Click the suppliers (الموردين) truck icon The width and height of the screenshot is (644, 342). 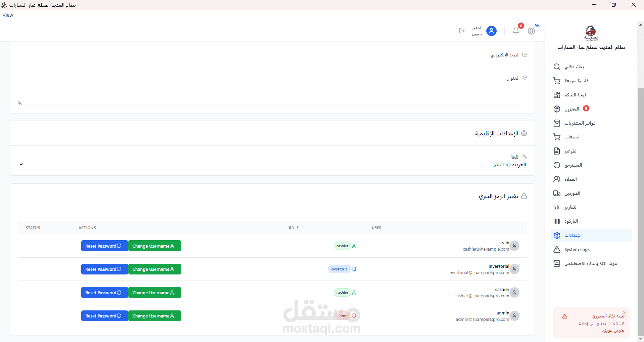557,194
